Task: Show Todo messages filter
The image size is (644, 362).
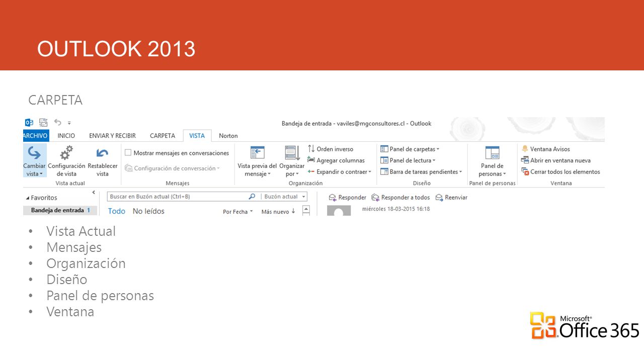Action: [117, 211]
